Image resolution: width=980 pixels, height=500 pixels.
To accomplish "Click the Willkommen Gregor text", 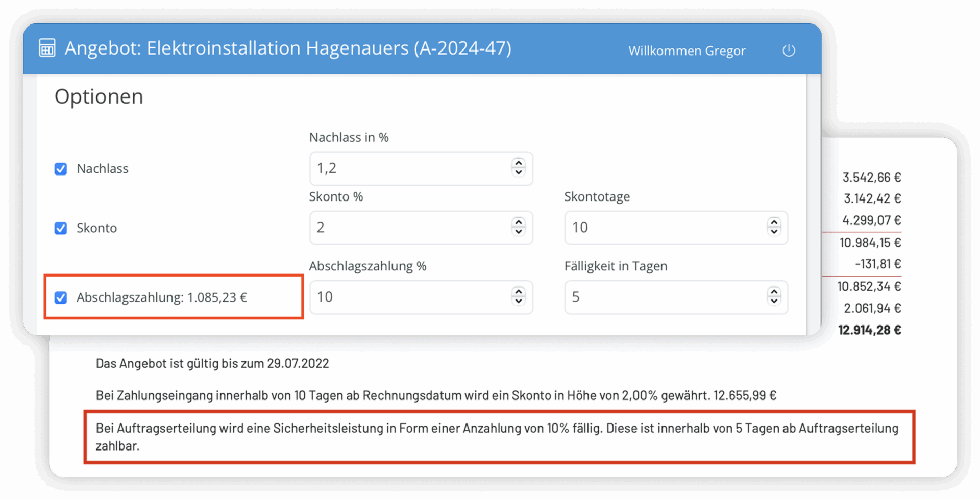I will point(687,51).
